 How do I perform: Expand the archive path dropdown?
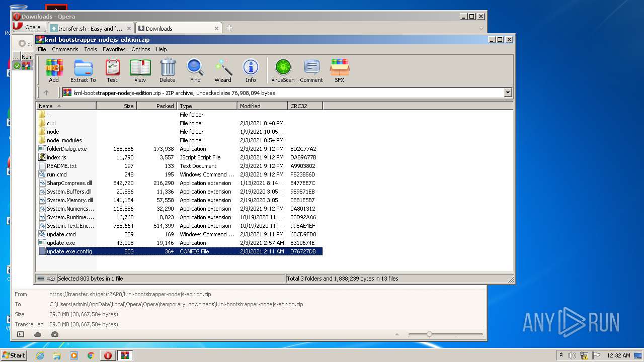coord(508,93)
